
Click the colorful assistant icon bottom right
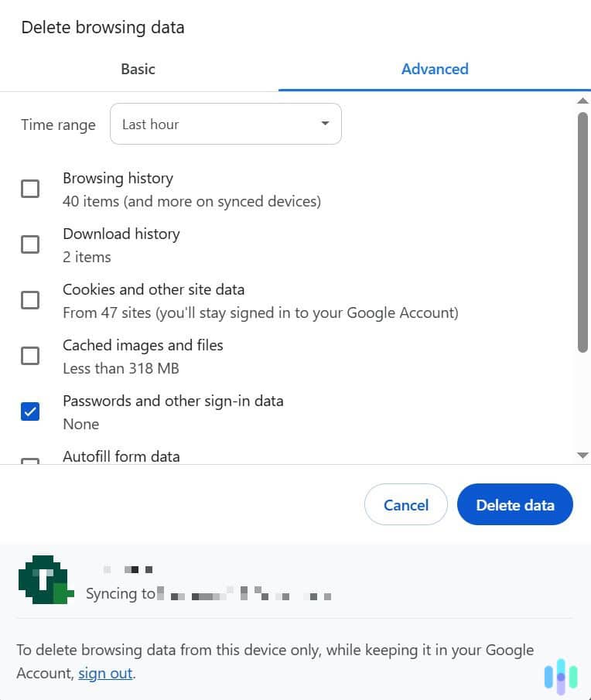click(x=562, y=677)
